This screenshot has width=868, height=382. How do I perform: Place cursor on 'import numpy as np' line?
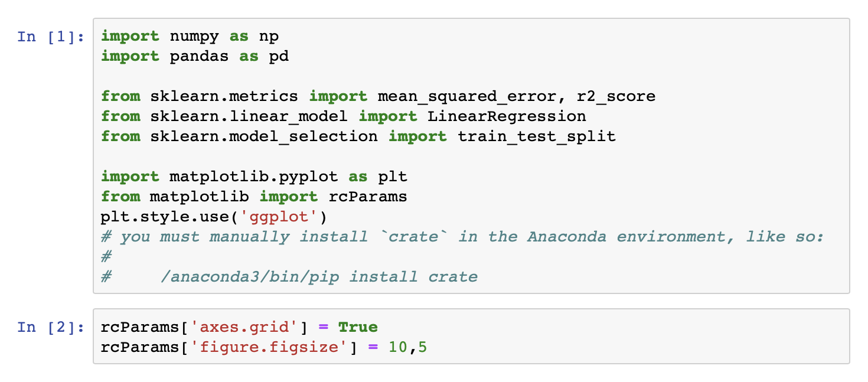click(190, 37)
